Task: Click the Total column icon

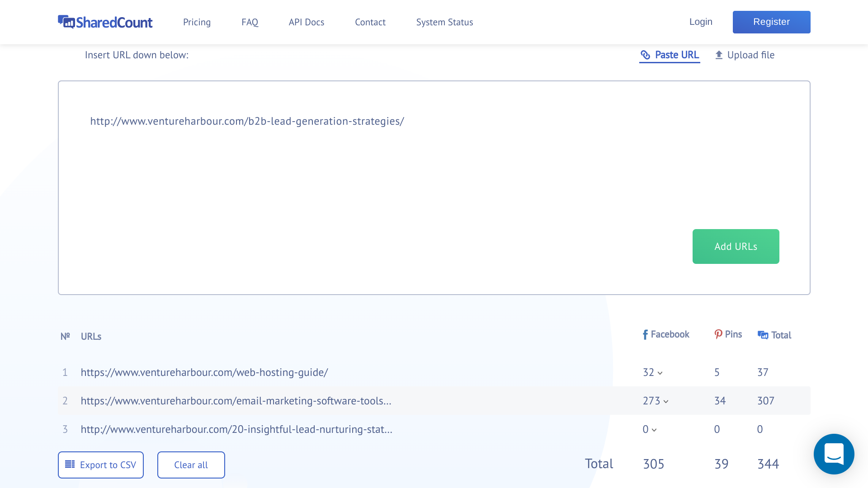Action: pyautogui.click(x=763, y=335)
